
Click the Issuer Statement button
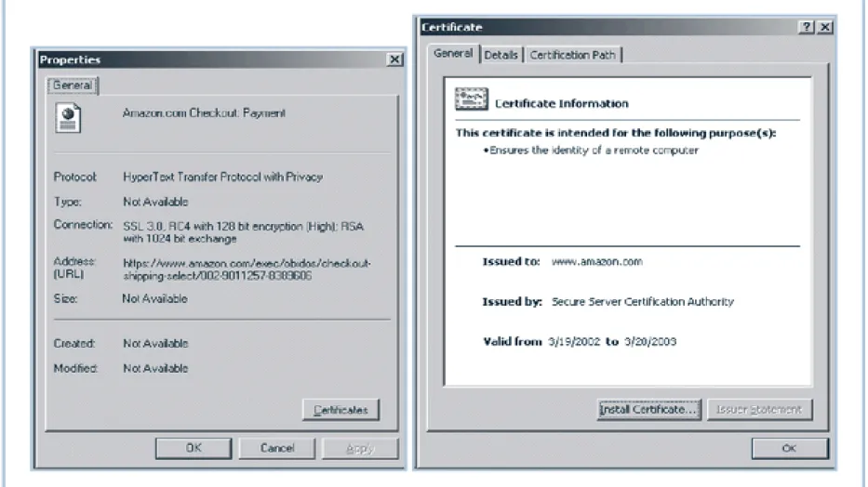[x=759, y=410]
